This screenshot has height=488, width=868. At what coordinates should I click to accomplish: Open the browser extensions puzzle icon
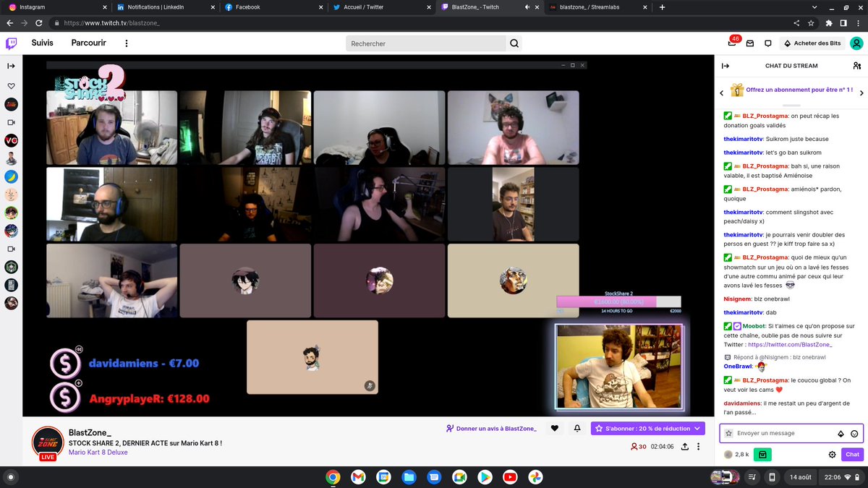(829, 23)
